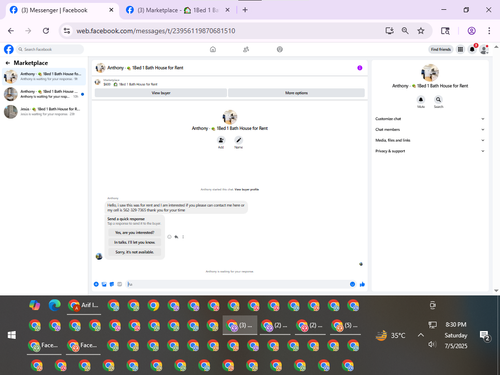
Task: Open the account profile avatar menu
Action: click(x=484, y=50)
